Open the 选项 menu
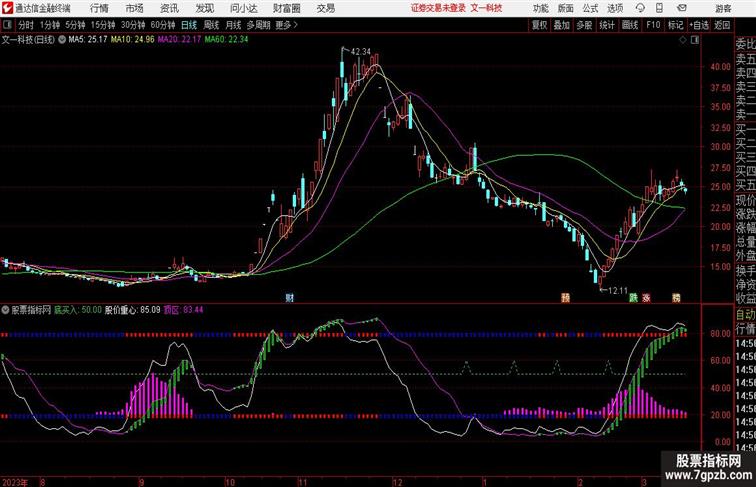 615,8
